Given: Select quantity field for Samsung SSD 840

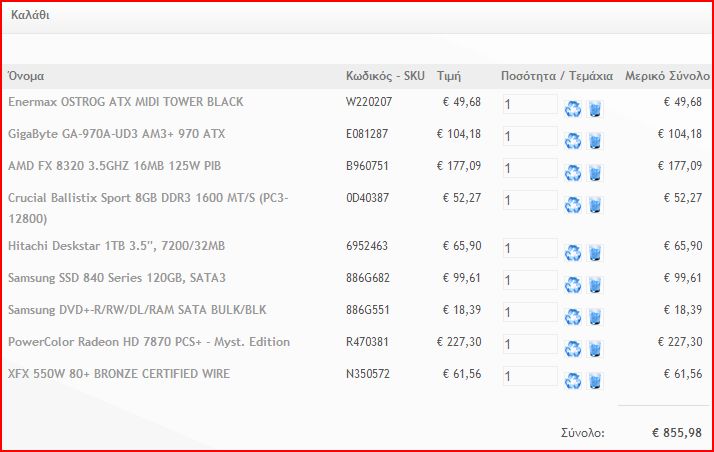Looking at the screenshot, I should coord(530,280).
